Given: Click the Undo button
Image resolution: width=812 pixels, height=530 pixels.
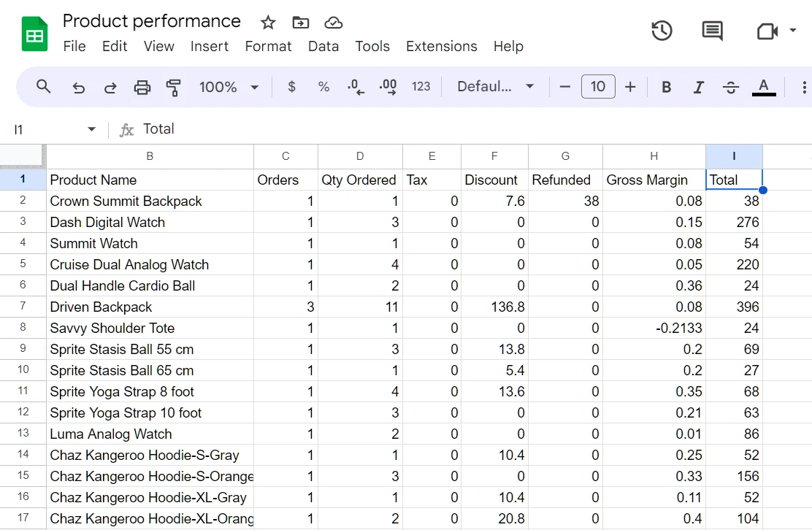Looking at the screenshot, I should (78, 86).
